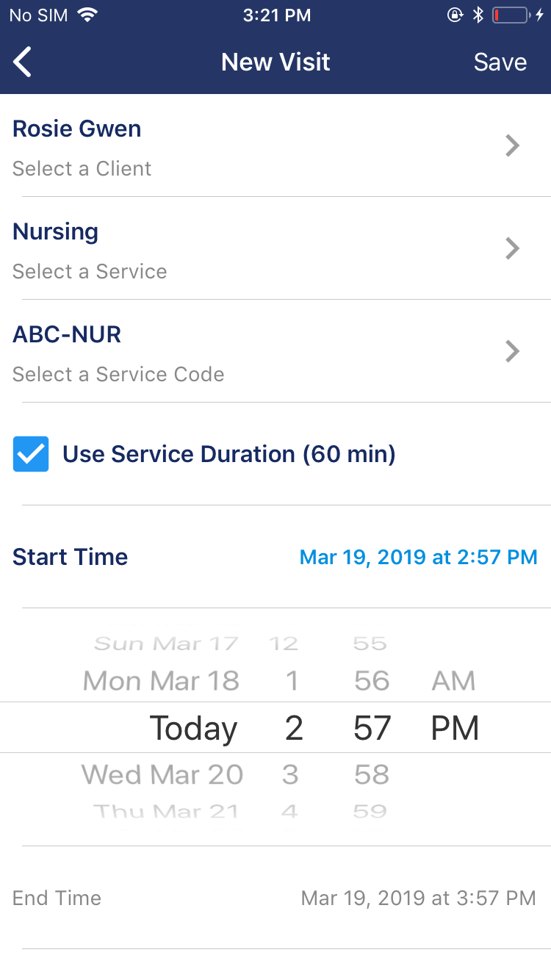Tap the back arrow icon

[24, 62]
